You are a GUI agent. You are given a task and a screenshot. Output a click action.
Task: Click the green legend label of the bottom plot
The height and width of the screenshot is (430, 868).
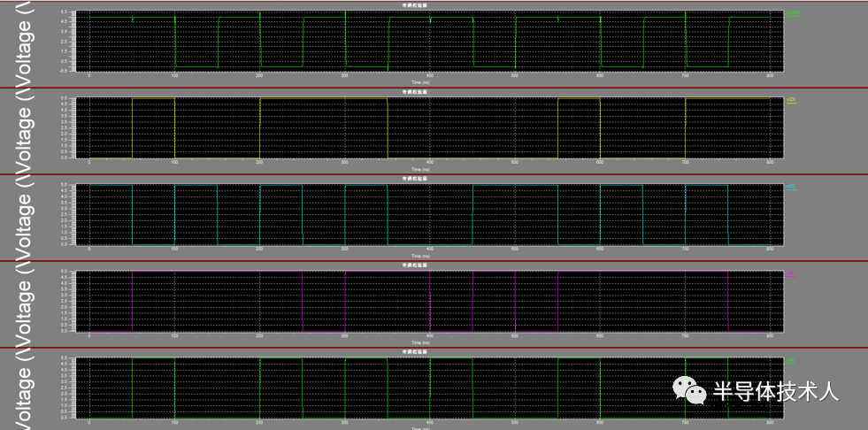(791, 361)
